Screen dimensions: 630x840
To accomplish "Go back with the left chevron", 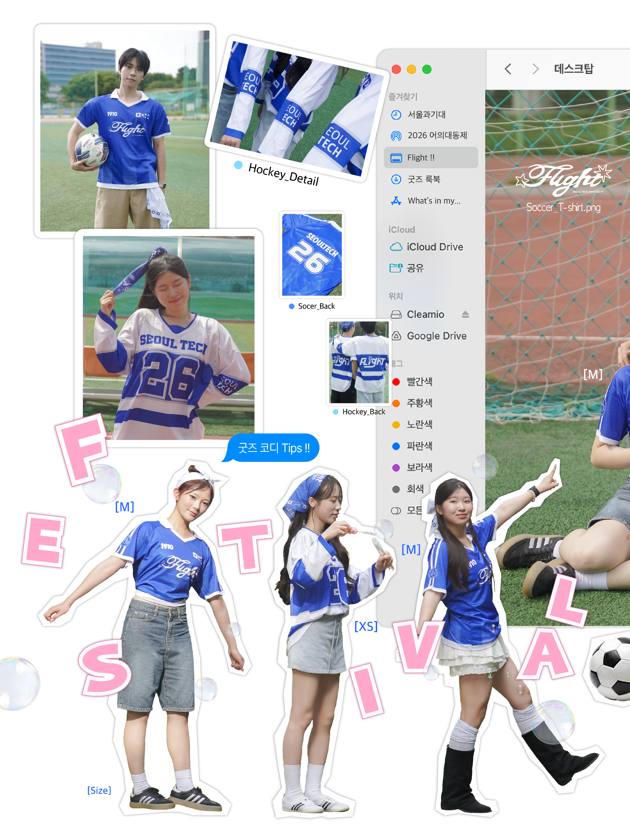I will (508, 69).
